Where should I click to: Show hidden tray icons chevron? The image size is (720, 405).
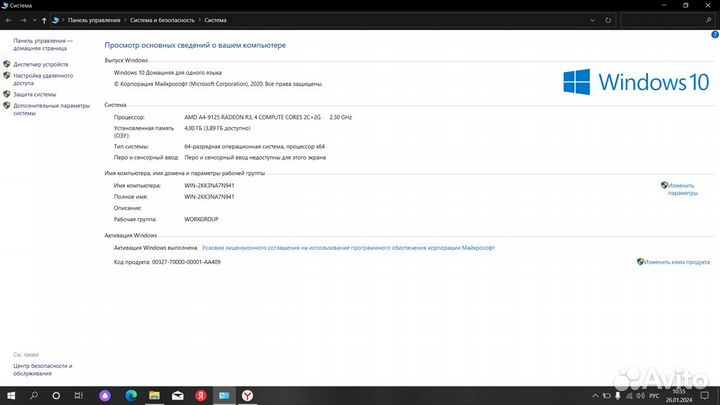[595, 396]
